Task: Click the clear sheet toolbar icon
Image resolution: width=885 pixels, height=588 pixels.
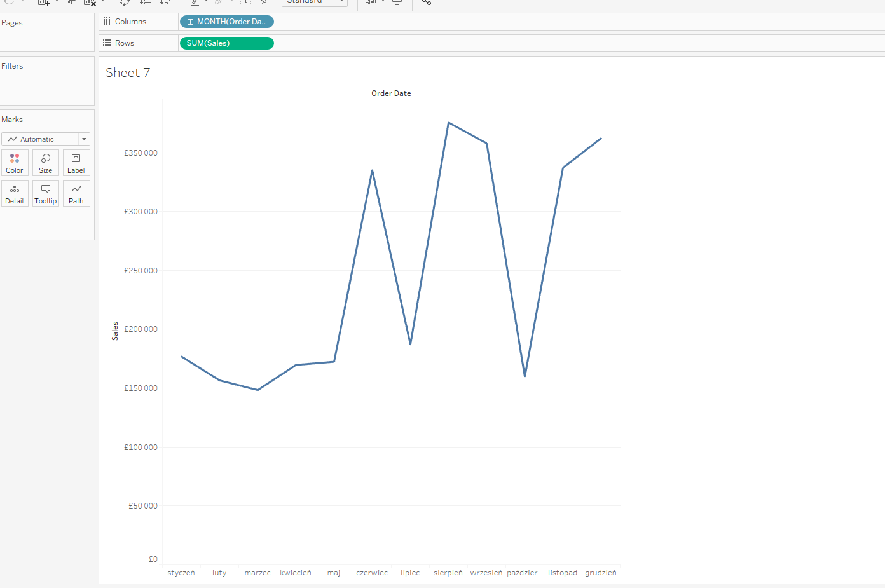Action: tap(90, 3)
